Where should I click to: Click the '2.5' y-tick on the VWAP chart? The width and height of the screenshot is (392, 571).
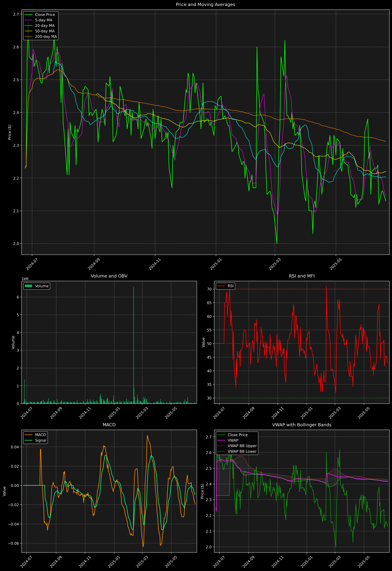(209, 468)
